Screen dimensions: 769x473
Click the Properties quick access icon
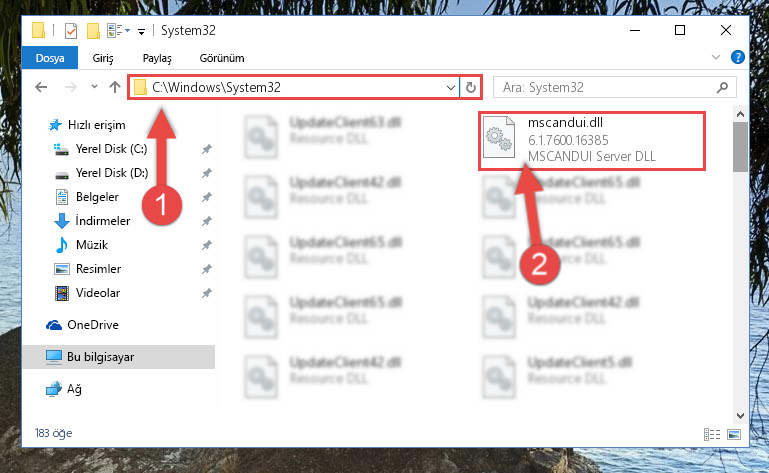[x=71, y=31]
